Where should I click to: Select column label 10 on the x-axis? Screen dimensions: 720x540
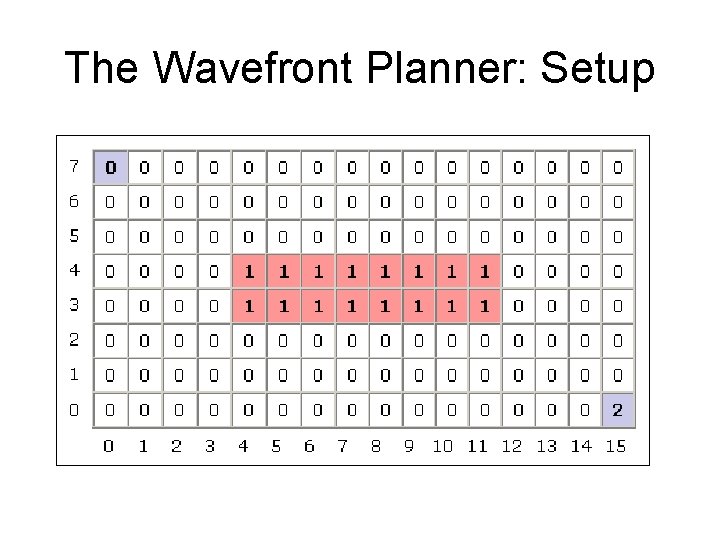(443, 446)
